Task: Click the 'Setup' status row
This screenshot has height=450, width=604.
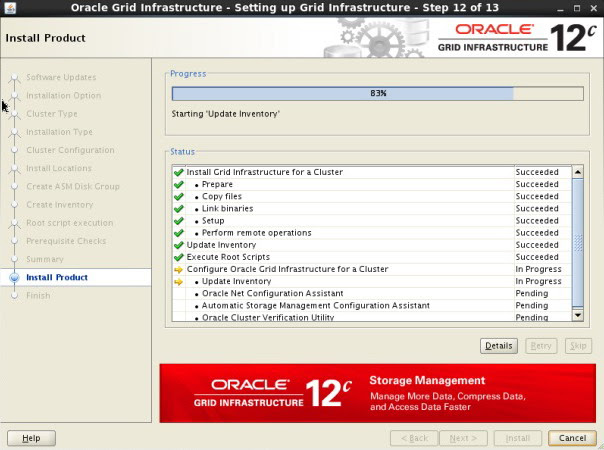Action: pos(372,221)
